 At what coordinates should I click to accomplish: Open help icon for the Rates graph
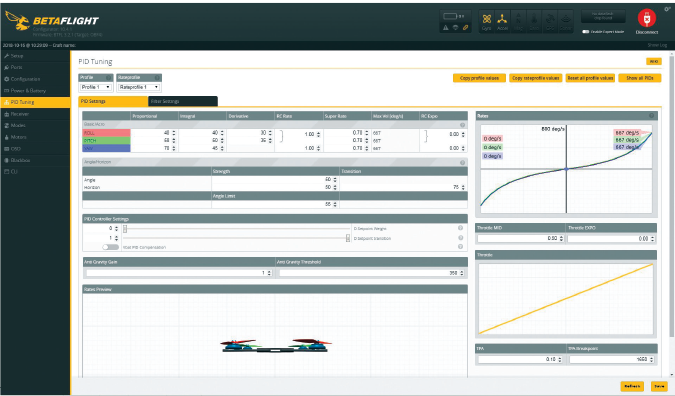(x=651, y=115)
